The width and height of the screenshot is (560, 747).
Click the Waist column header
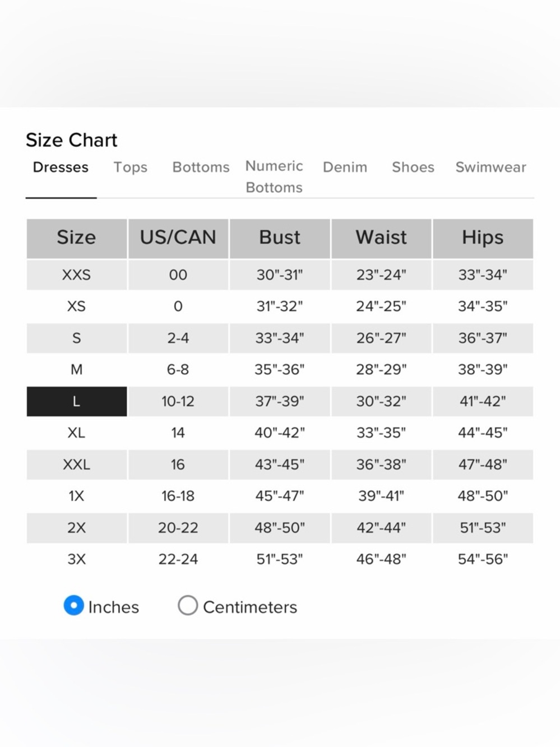click(381, 238)
